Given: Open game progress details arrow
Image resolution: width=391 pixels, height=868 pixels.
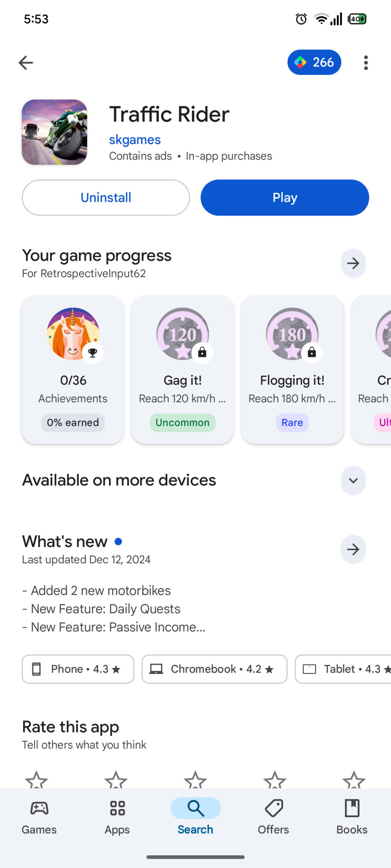Looking at the screenshot, I should pyautogui.click(x=353, y=263).
